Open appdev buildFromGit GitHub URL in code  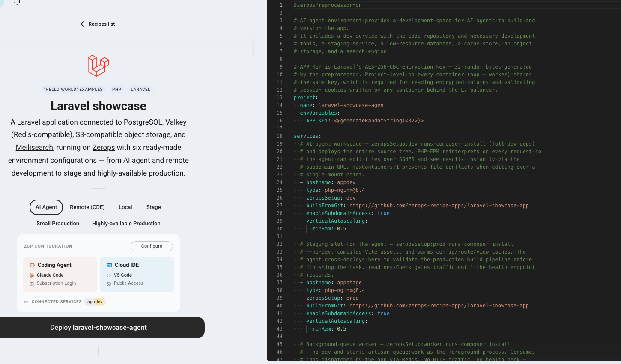[439, 206]
